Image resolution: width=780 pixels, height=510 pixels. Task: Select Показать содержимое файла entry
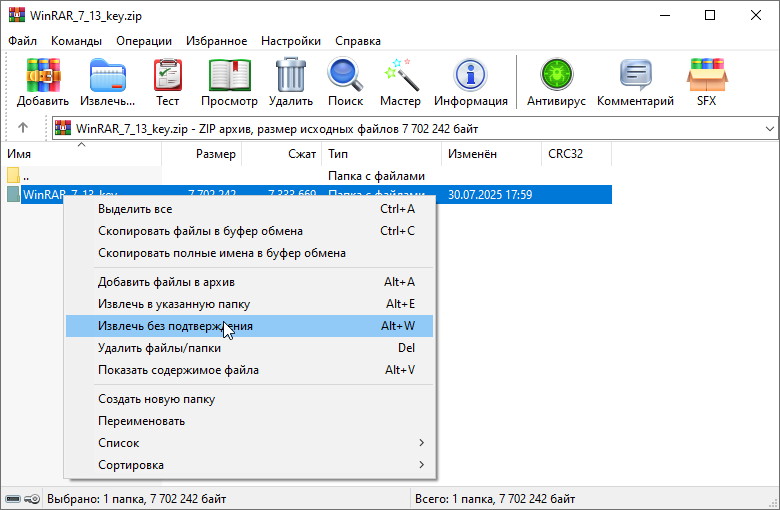(250, 370)
